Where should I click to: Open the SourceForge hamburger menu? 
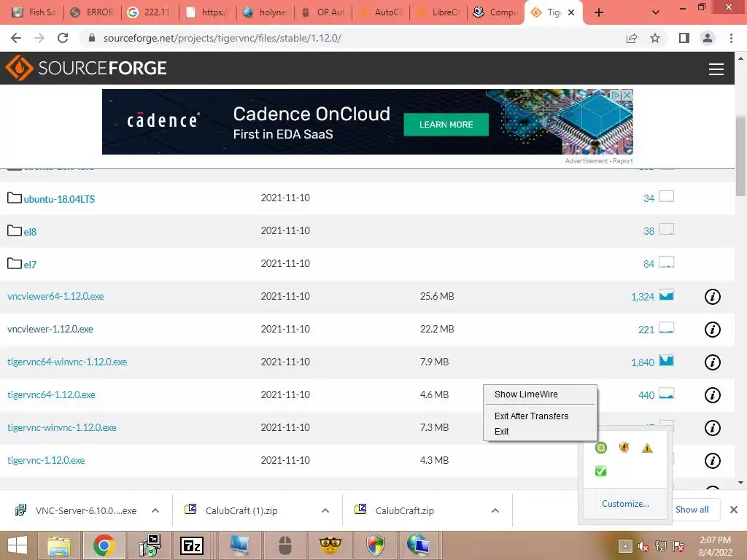716,69
